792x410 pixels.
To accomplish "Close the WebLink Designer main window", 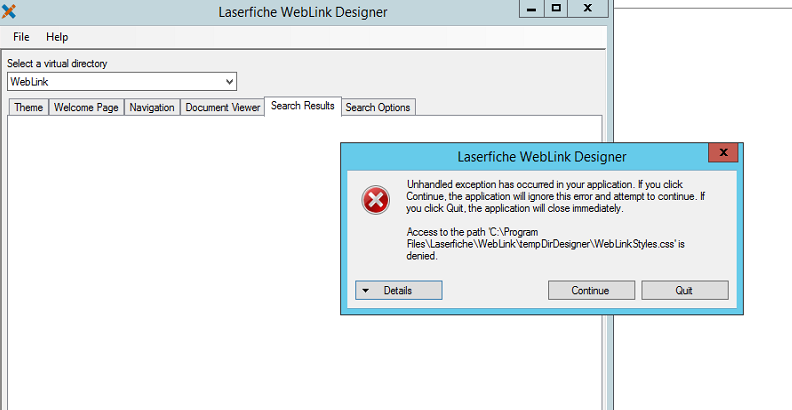I will click(588, 9).
